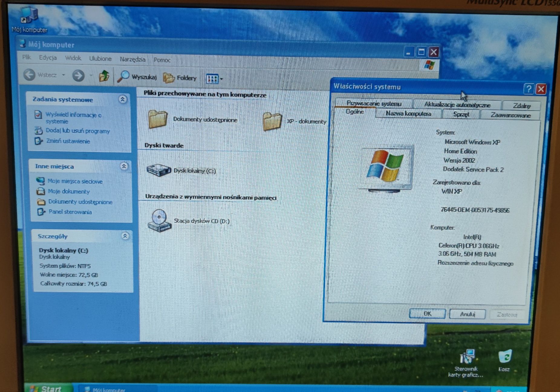
Task: Click the help question mark in Właściwości systemu
Action: [x=528, y=89]
